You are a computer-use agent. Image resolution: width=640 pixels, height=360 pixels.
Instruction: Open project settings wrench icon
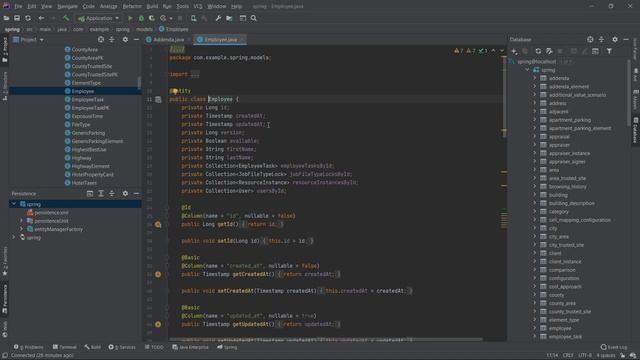click(218, 18)
